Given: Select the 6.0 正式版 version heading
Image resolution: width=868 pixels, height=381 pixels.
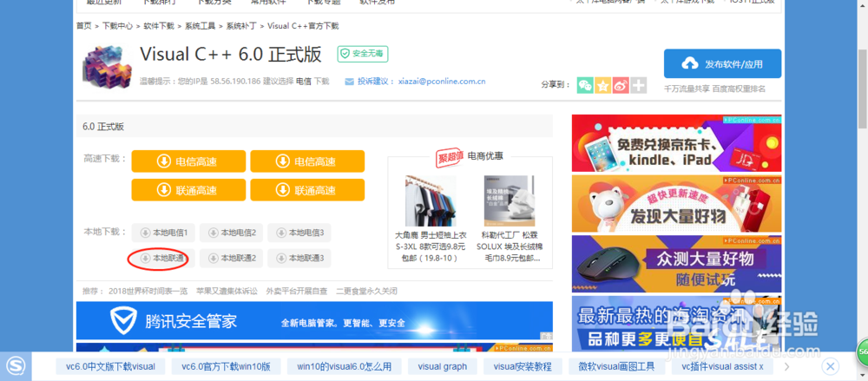Looking at the screenshot, I should click(x=103, y=127).
